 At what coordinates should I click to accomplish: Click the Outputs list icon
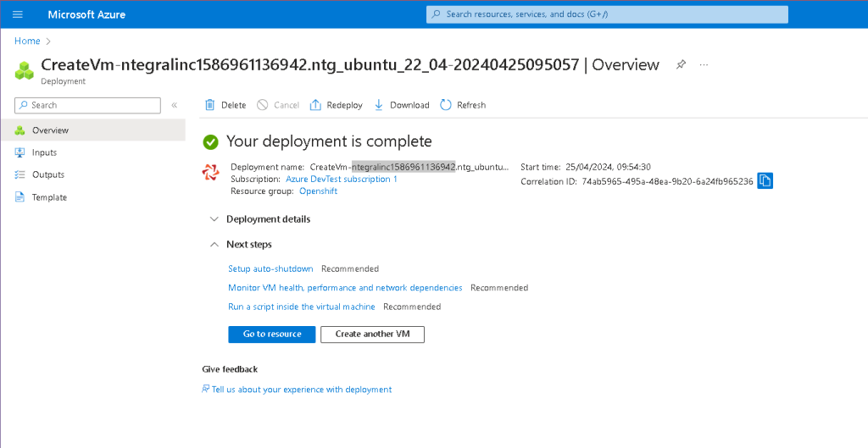[x=20, y=174]
